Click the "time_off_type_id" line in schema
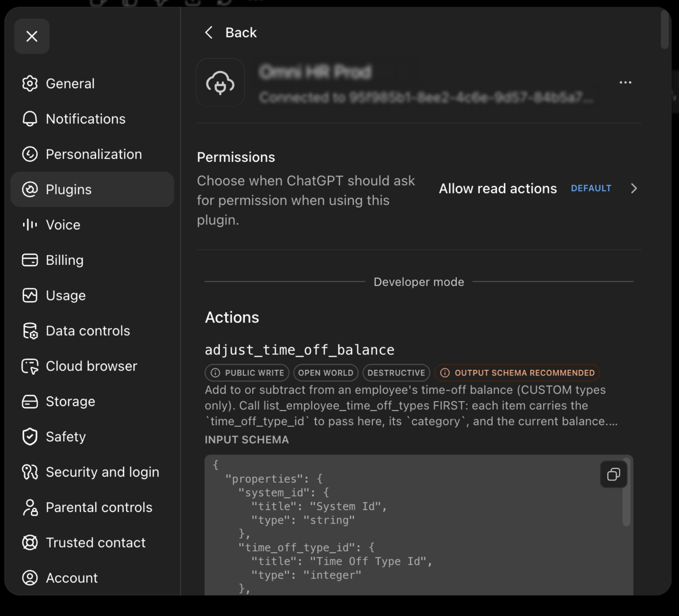 (306, 547)
